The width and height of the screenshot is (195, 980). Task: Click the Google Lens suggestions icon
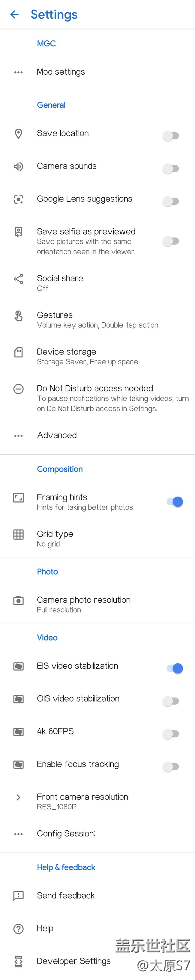(x=18, y=199)
